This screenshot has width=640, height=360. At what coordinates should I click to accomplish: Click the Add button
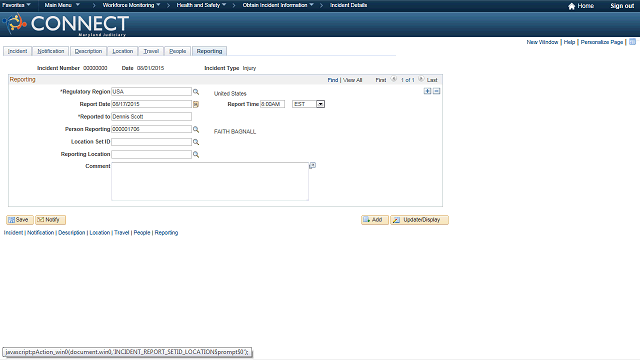(375, 220)
